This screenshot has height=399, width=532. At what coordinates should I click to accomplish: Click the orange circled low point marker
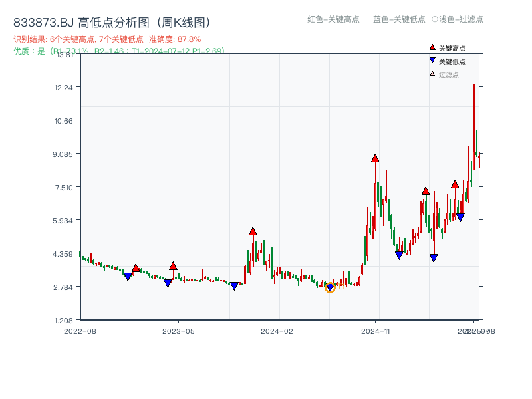tap(329, 289)
